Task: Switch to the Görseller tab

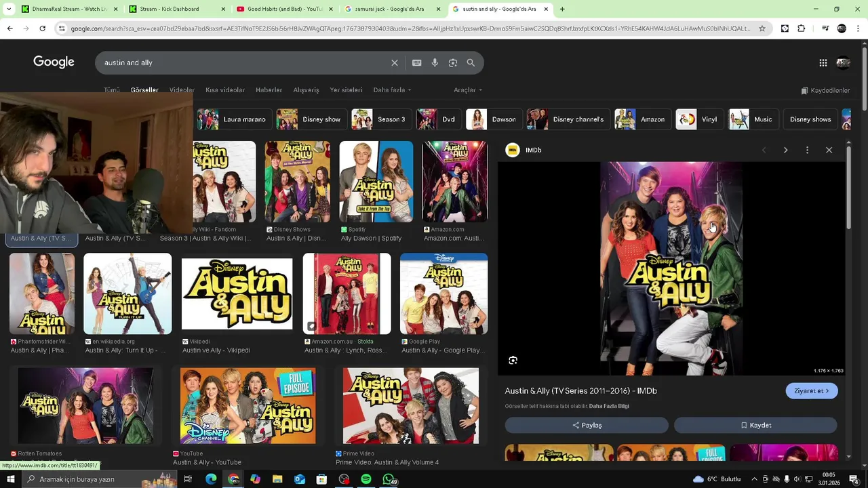Action: coord(144,90)
